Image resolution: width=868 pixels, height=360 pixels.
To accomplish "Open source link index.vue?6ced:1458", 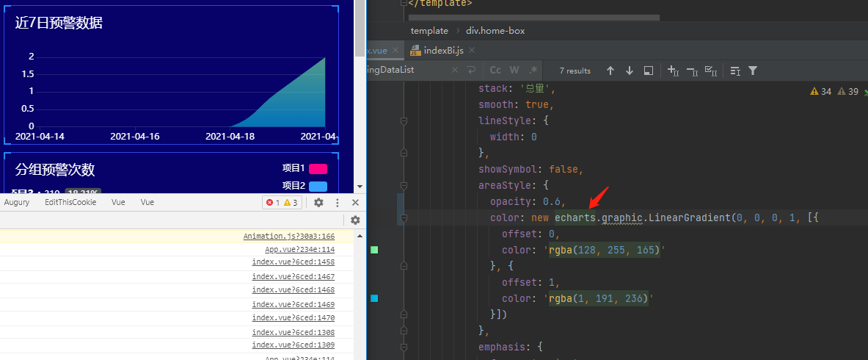I will pos(293,262).
